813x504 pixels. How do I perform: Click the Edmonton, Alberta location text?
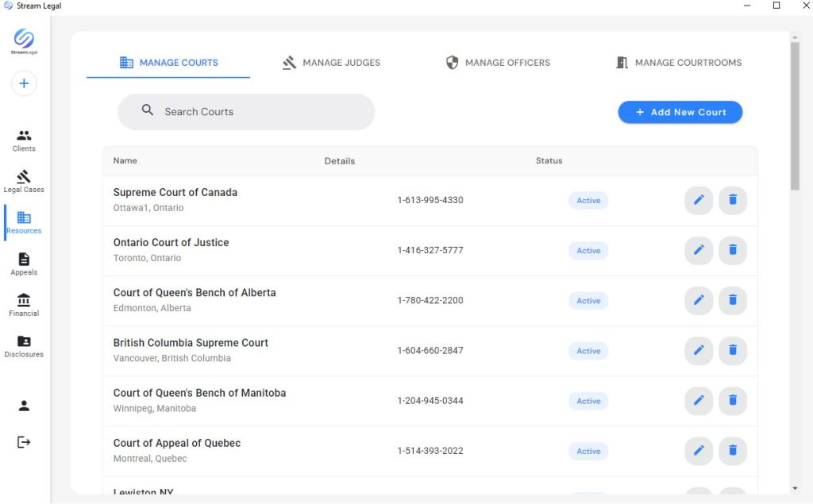pos(152,308)
